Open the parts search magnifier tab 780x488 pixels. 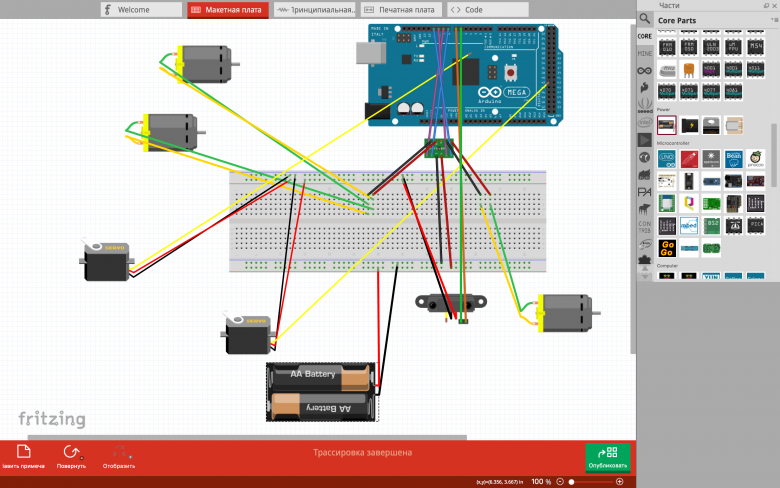click(645, 19)
